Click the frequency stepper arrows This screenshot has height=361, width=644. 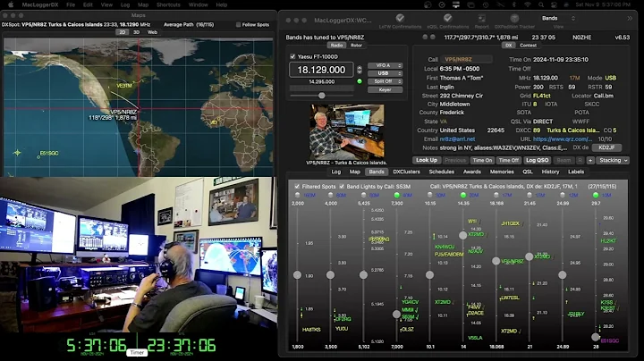(x=360, y=70)
